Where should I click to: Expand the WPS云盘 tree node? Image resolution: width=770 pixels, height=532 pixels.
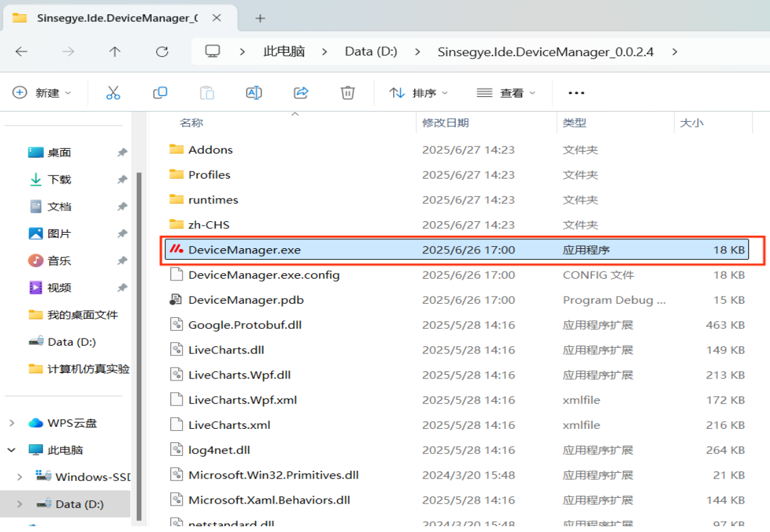(12, 423)
